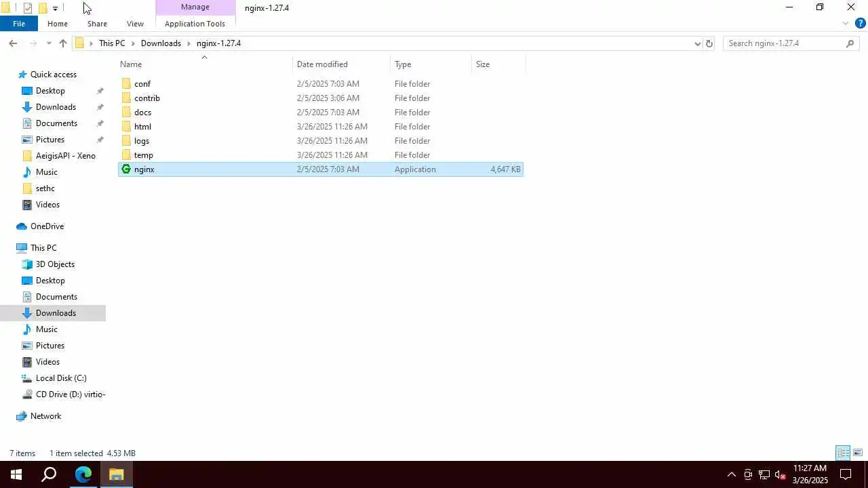Open the Windows Start menu
Screen dimensions: 868x488
coord(16,474)
